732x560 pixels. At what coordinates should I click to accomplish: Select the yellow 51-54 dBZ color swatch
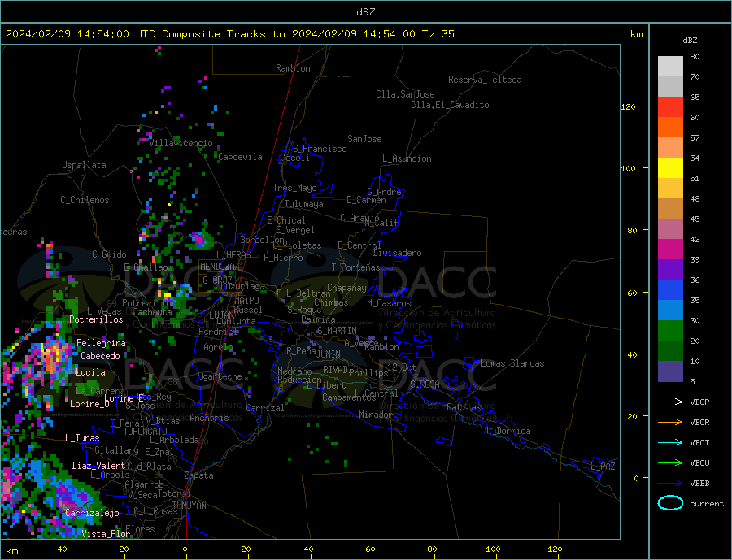coord(670,168)
